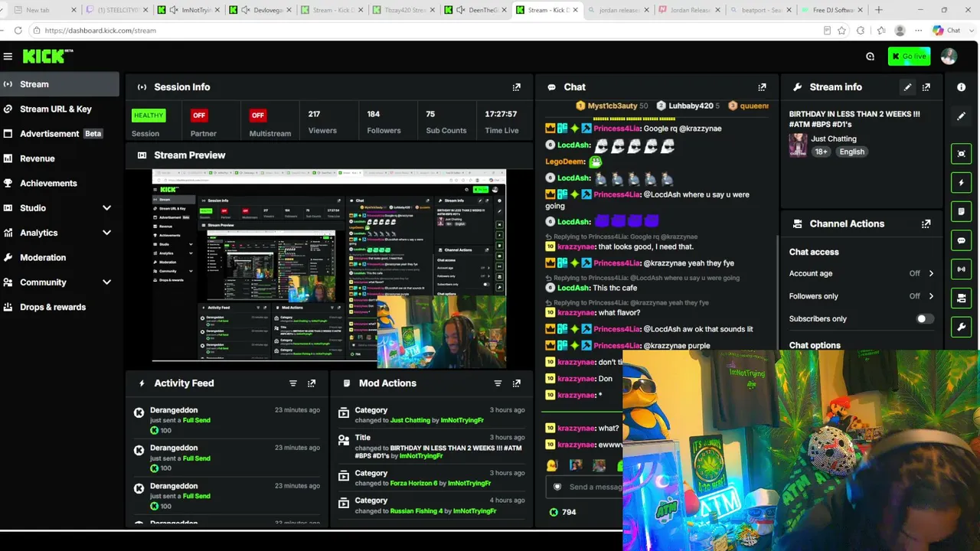Image resolution: width=980 pixels, height=551 pixels.
Task: Click the OFF Multistream status badge
Action: coord(258,116)
